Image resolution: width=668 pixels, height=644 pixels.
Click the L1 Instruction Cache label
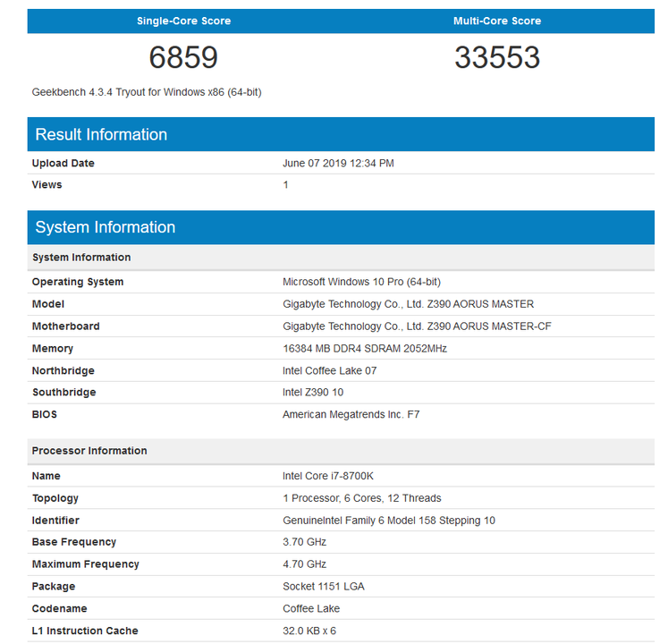85,631
